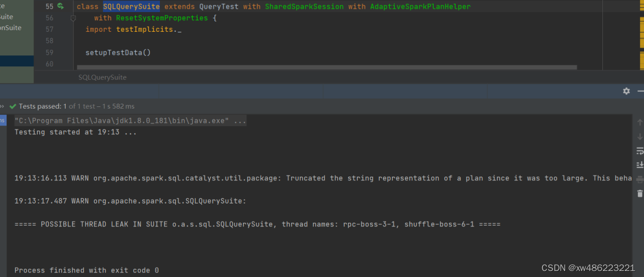Click the down arrow in console toolbar
644x277 pixels.
point(640,137)
